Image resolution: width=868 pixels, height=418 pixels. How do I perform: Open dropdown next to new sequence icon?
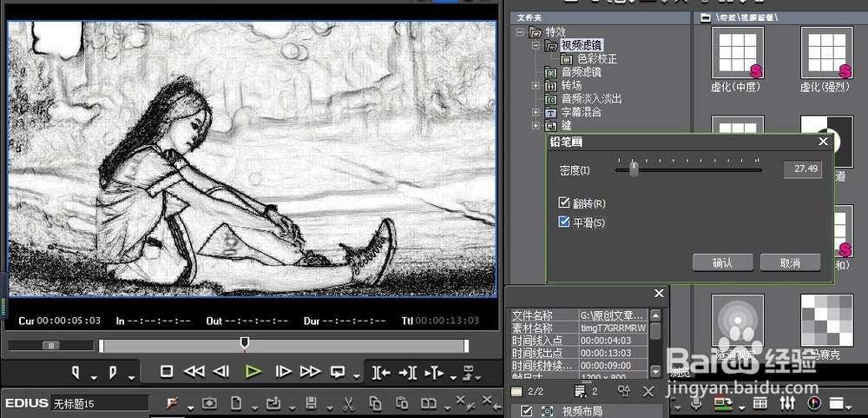(254, 408)
